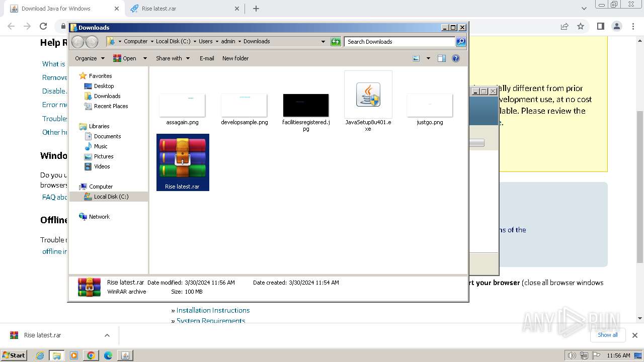Open the Videos library
The width and height of the screenshot is (644, 362).
click(x=102, y=166)
